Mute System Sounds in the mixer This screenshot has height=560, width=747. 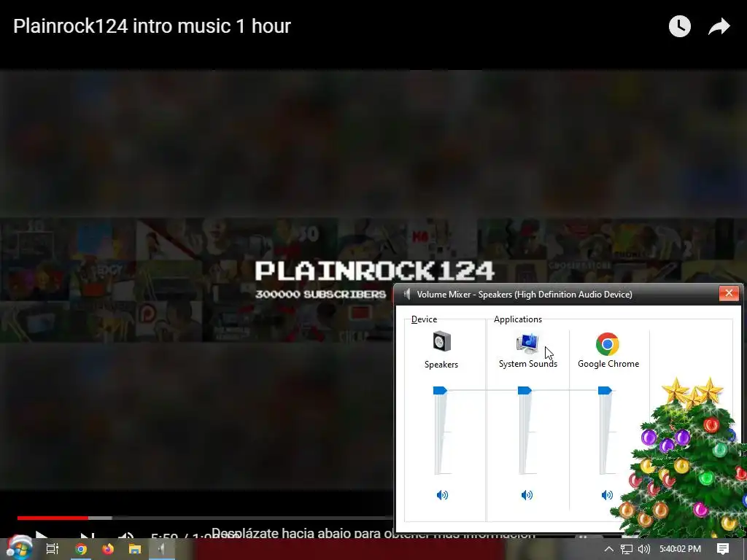tap(527, 495)
